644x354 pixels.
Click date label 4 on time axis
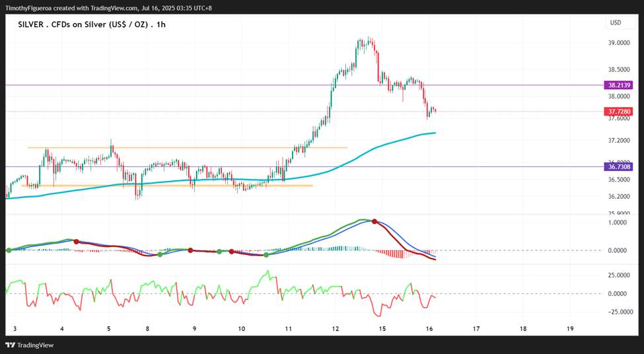tap(61, 329)
